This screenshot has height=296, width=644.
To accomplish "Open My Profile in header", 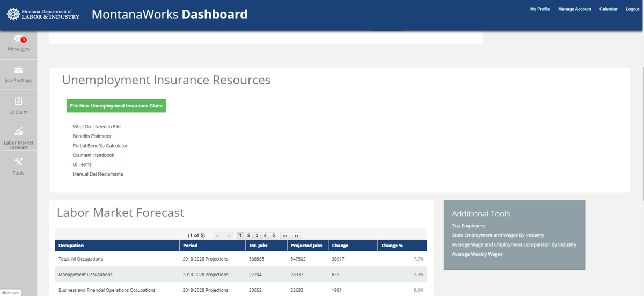I will click(x=540, y=9).
